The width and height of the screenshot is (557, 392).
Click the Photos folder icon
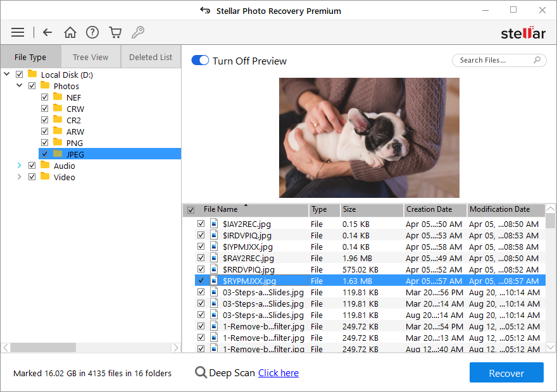click(x=45, y=85)
